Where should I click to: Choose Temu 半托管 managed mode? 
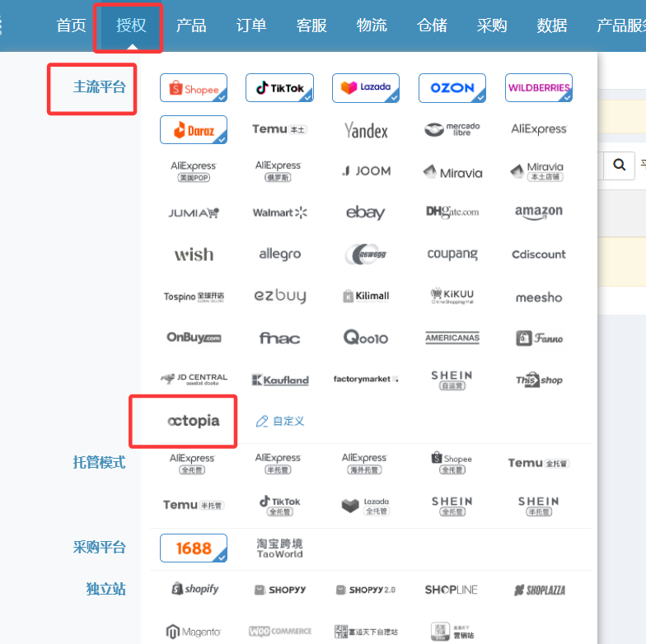pos(193,506)
